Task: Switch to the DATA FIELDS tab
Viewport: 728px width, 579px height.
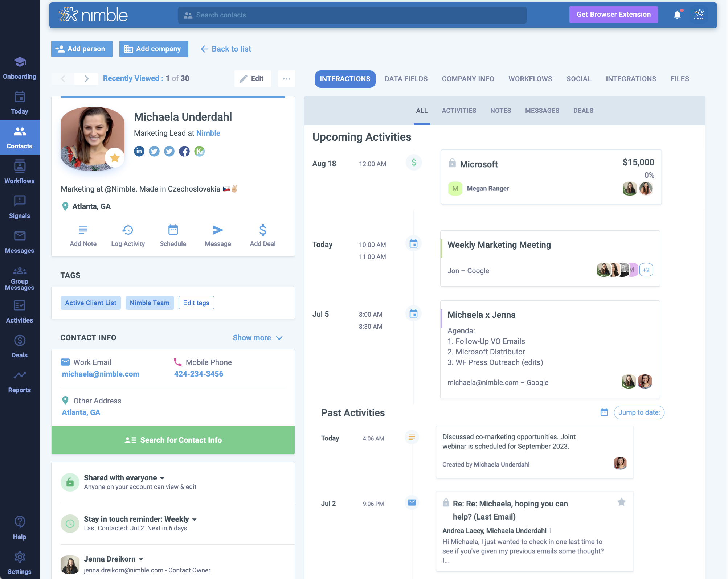Action: (406, 79)
